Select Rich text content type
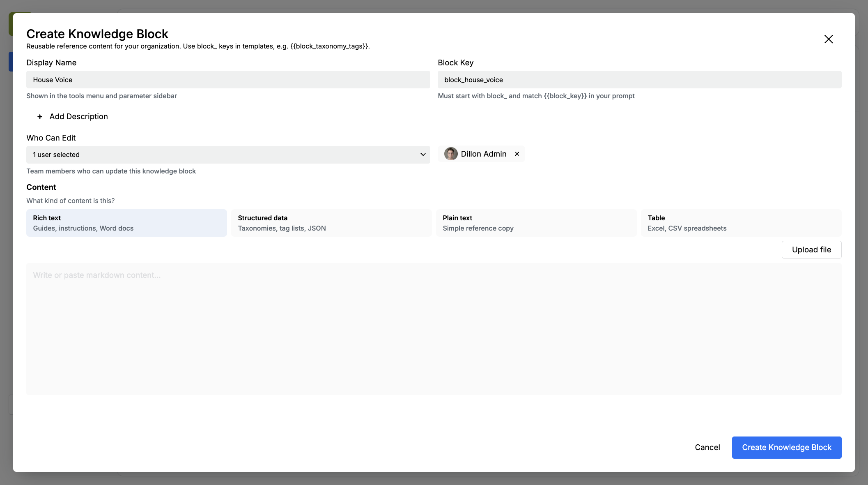Image resolution: width=868 pixels, height=485 pixels. (126, 223)
